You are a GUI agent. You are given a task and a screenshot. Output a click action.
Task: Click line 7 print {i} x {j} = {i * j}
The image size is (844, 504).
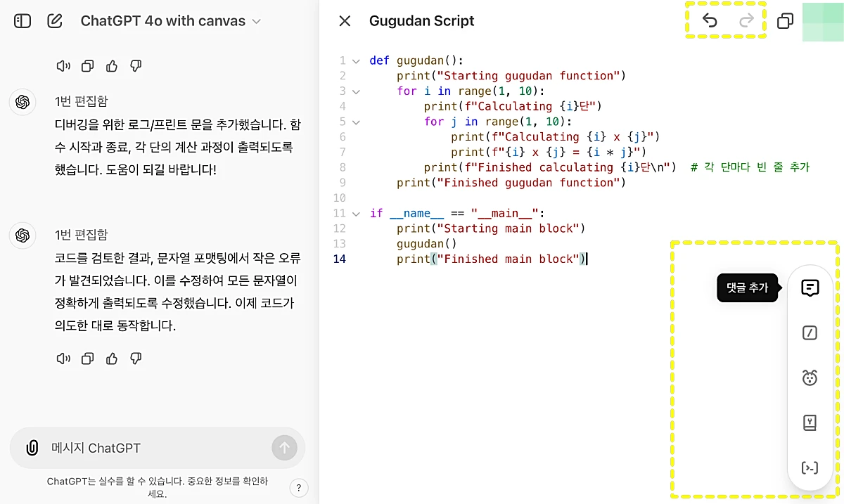coord(549,153)
